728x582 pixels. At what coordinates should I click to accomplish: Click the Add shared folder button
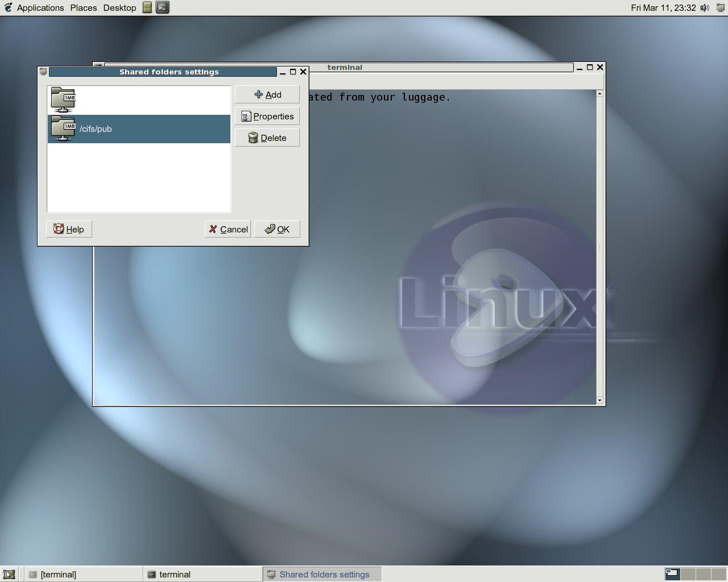[267, 94]
